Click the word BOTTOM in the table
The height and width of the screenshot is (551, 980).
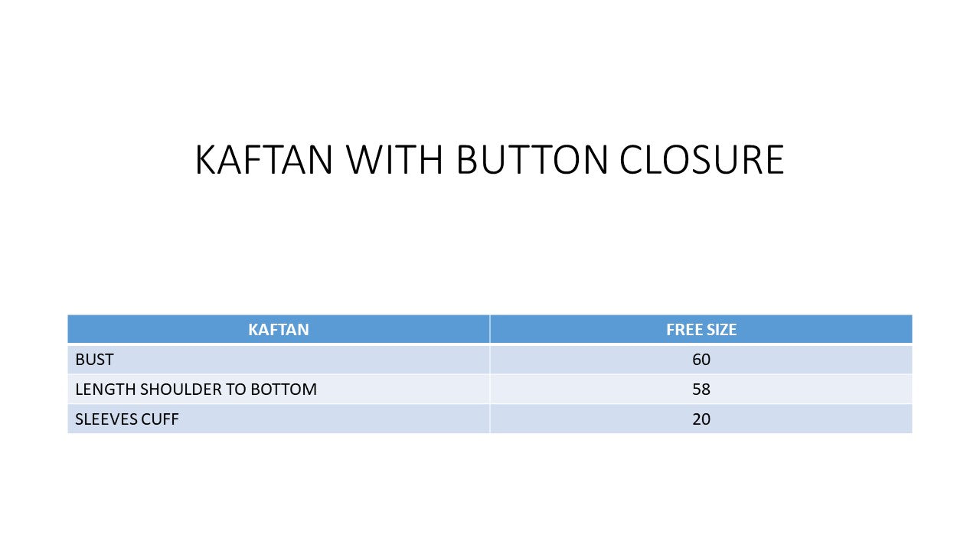click(283, 390)
